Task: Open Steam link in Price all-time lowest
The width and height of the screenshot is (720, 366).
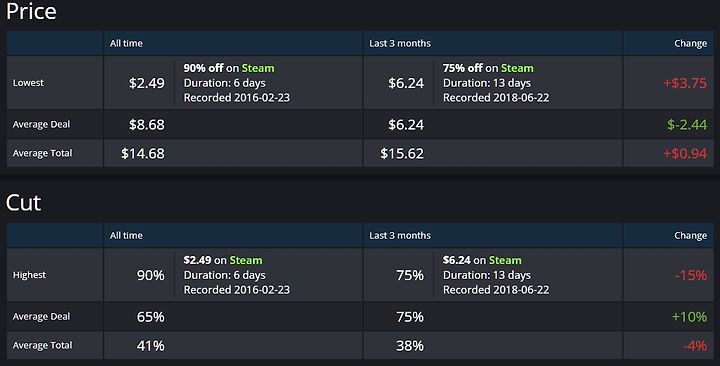Action: pos(258,68)
